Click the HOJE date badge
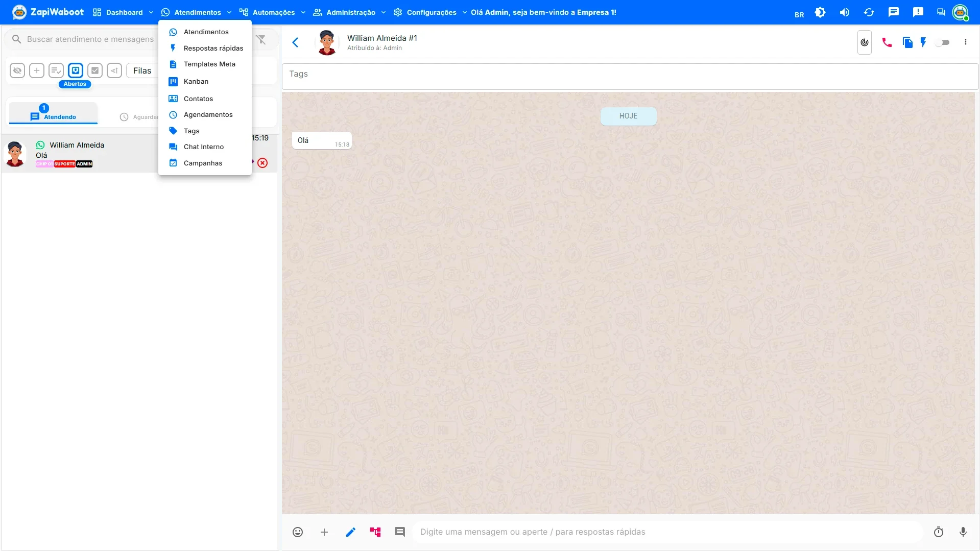The width and height of the screenshot is (980, 551). [x=628, y=116]
